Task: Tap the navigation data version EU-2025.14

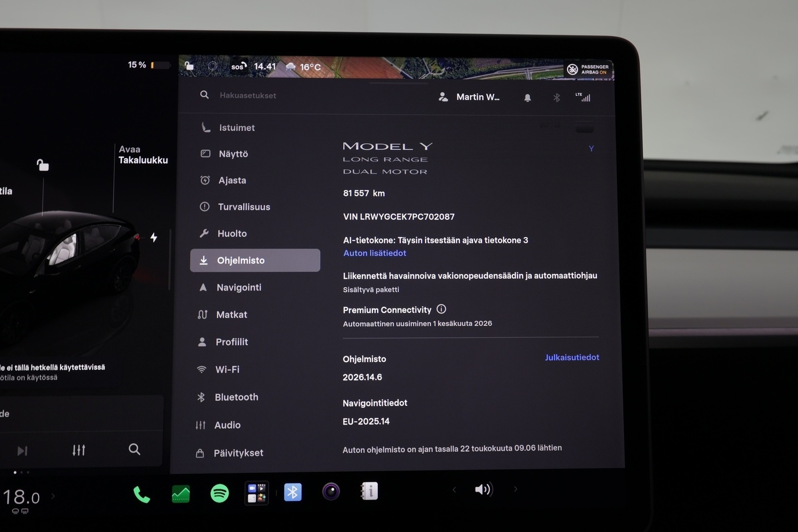Action: click(x=366, y=421)
